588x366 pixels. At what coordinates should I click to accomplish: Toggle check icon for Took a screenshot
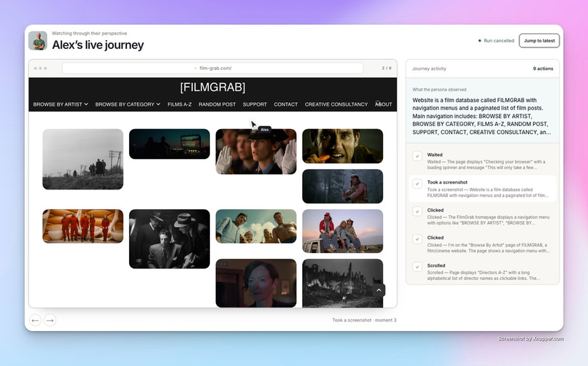point(417,184)
